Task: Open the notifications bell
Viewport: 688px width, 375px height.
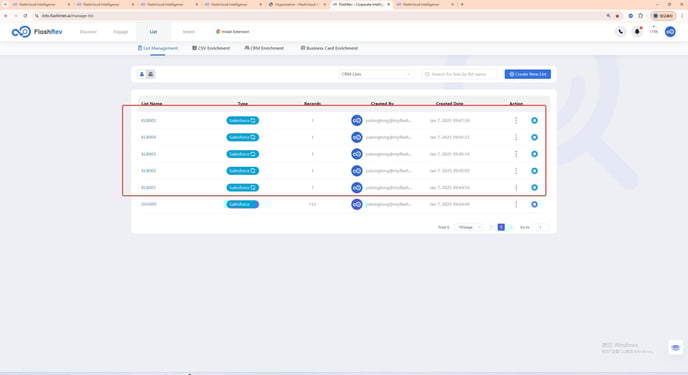Action: [637, 32]
